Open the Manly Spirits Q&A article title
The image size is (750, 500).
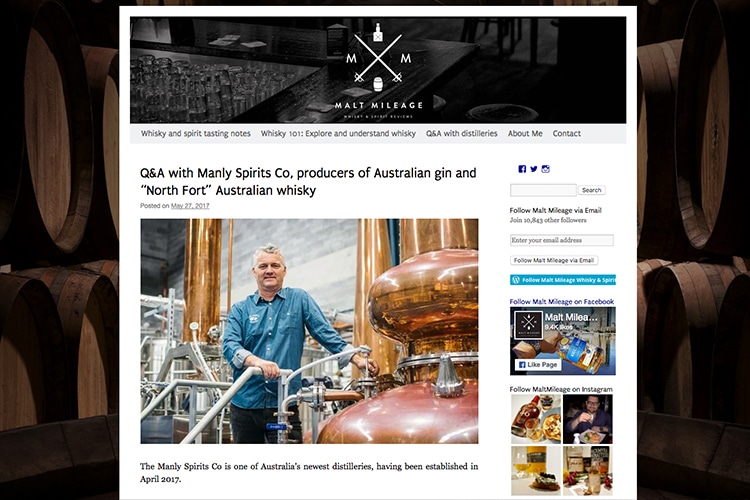(308, 181)
